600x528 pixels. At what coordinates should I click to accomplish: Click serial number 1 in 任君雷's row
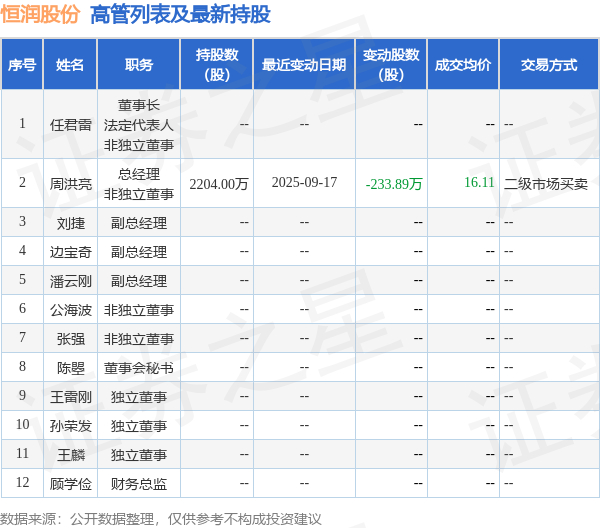point(22,123)
